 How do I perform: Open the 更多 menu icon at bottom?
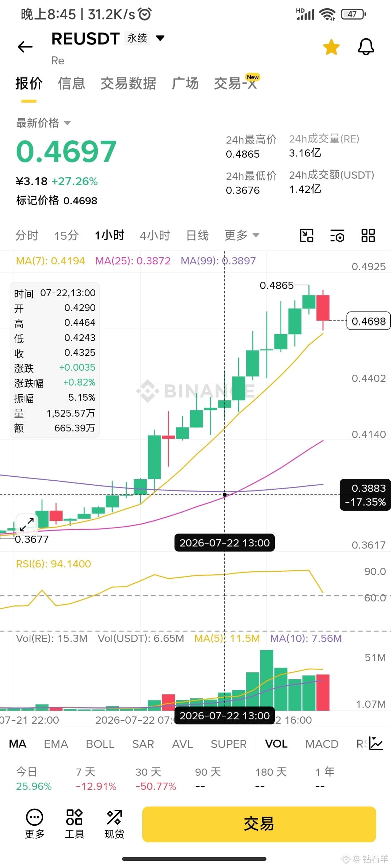click(34, 824)
